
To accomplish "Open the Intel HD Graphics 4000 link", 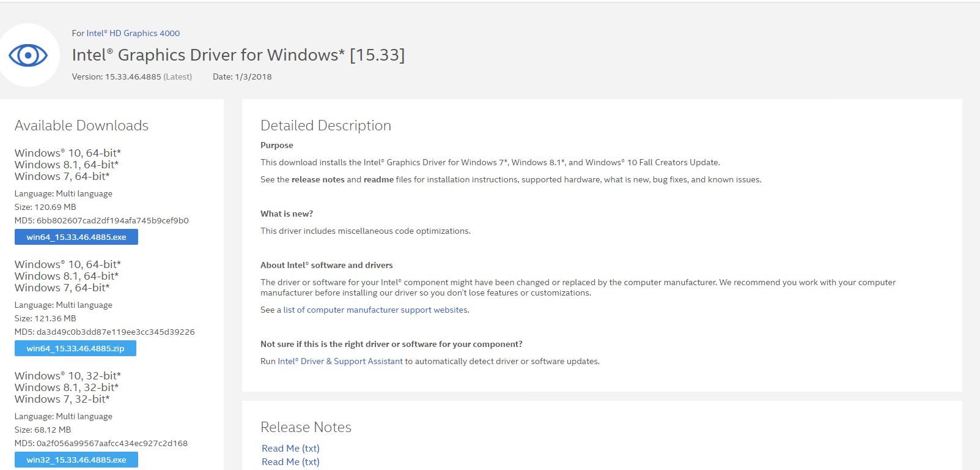I will coord(133,33).
